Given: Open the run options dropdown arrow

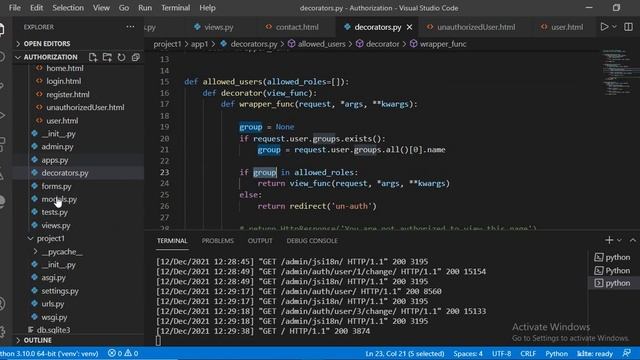Looking at the screenshot, I should point(614,27).
